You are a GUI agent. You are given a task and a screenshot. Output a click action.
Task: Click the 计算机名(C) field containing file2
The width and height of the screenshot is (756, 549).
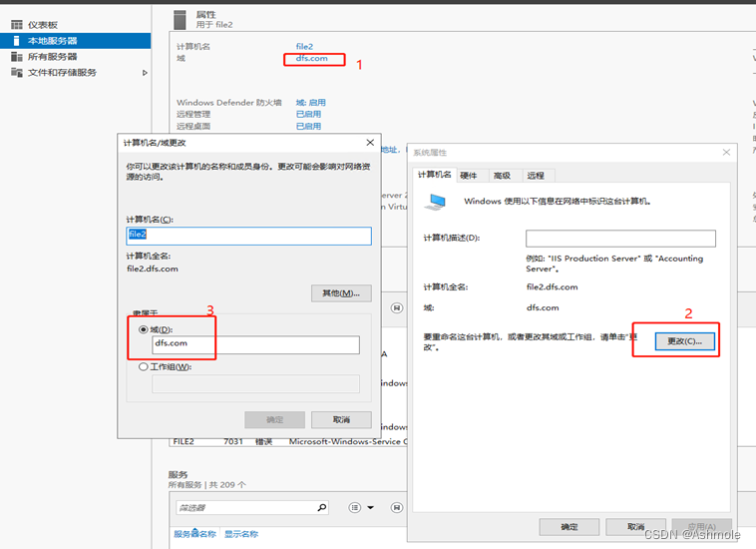(x=248, y=236)
